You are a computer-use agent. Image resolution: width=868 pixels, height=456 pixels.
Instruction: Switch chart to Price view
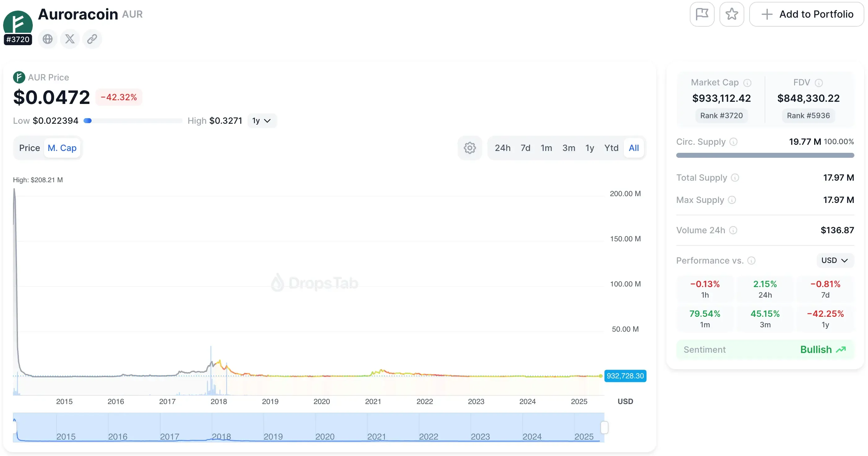29,148
